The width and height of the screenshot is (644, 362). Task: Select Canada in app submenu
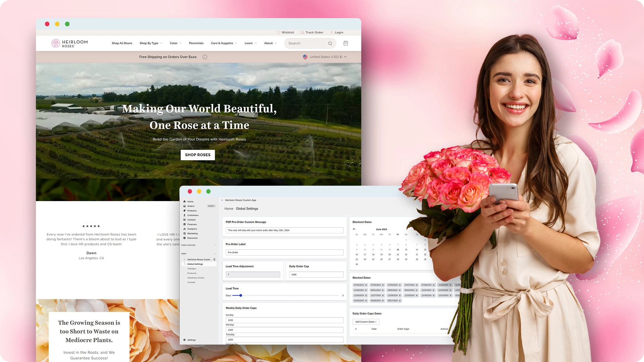[191, 282]
